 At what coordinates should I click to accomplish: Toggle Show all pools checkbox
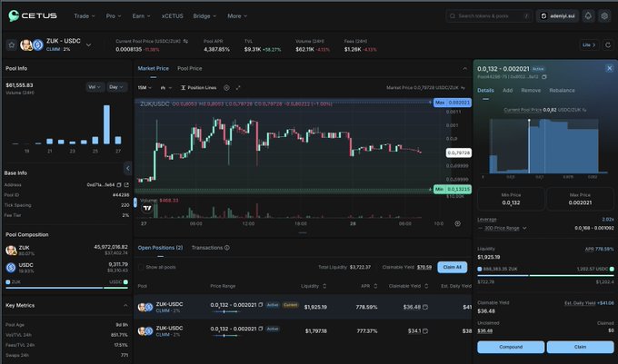point(141,267)
